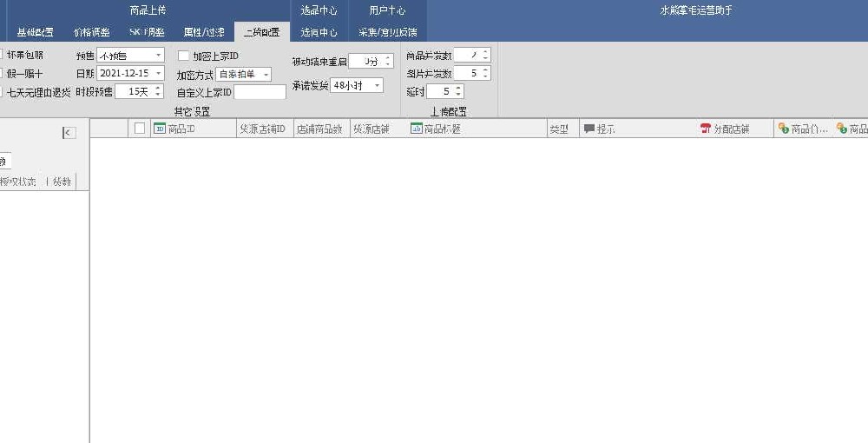Open the 选词中心 tab
Viewport: 868px width, 443px height.
click(x=319, y=32)
